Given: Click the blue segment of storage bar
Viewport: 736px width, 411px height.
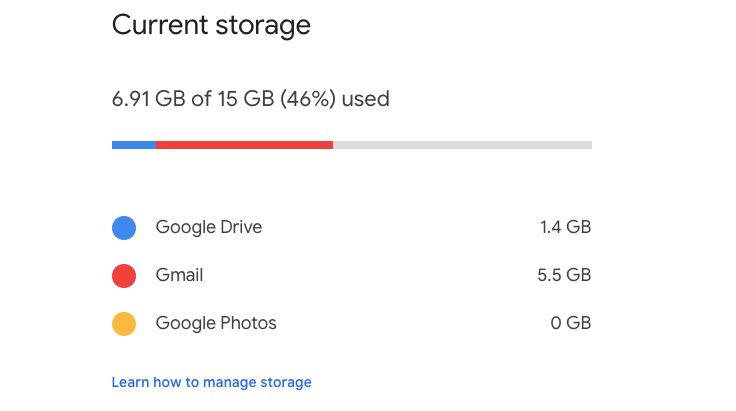Looking at the screenshot, I should coord(133,145).
